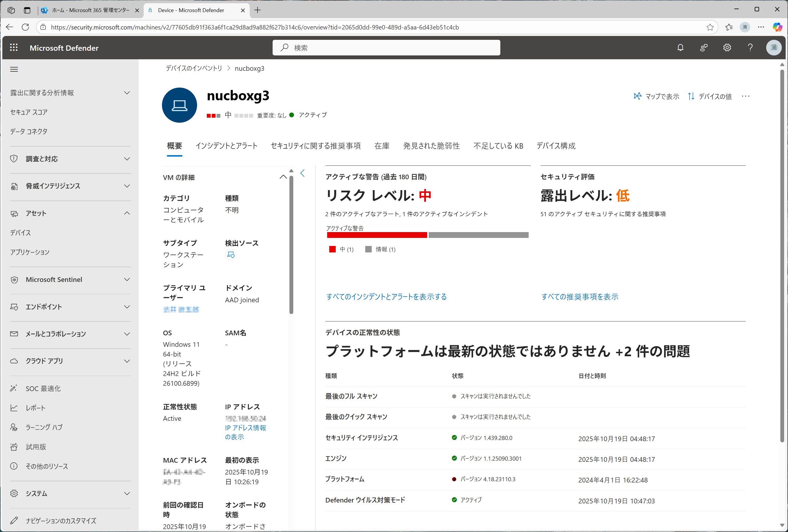The width and height of the screenshot is (788, 532).
Task: Click inside the Defender search field
Action: 386,48
